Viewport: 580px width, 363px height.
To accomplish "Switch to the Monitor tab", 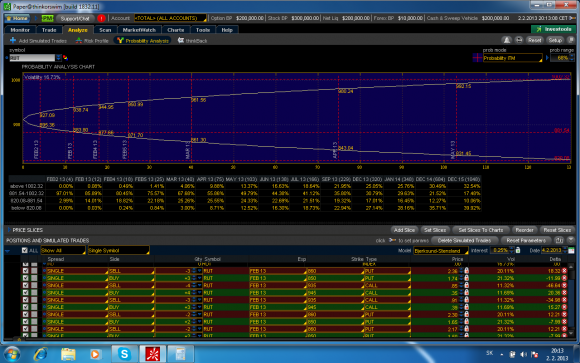I will [x=20, y=30].
